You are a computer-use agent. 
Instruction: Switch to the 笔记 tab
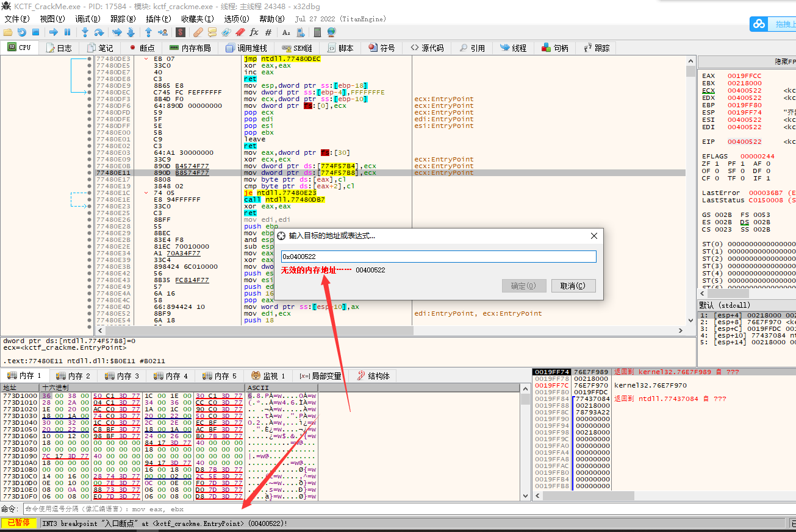(100, 48)
